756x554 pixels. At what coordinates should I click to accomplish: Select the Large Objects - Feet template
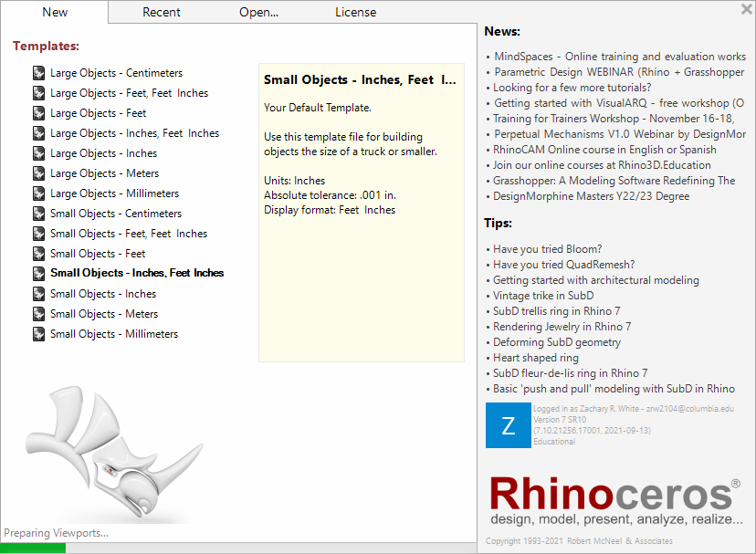(98, 113)
